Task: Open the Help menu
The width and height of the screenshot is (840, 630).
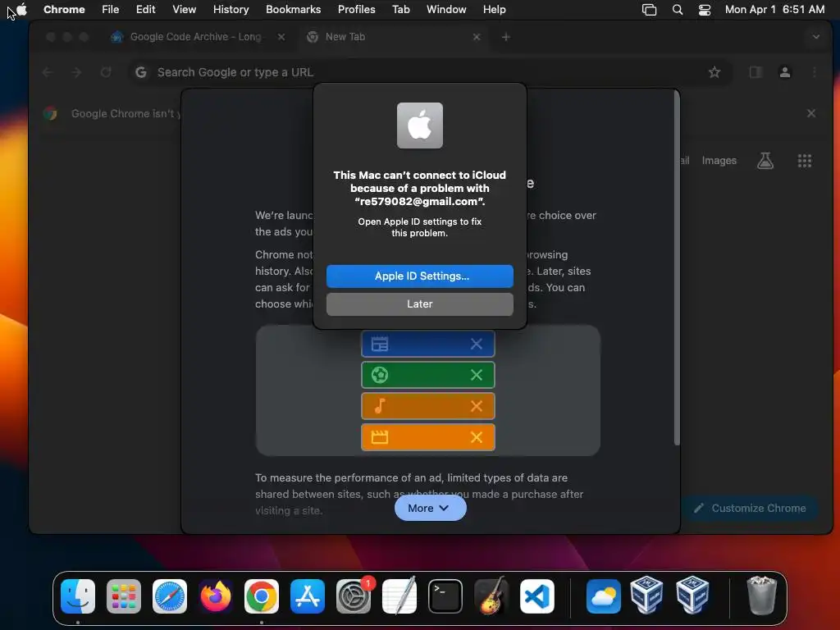Action: pos(494,9)
